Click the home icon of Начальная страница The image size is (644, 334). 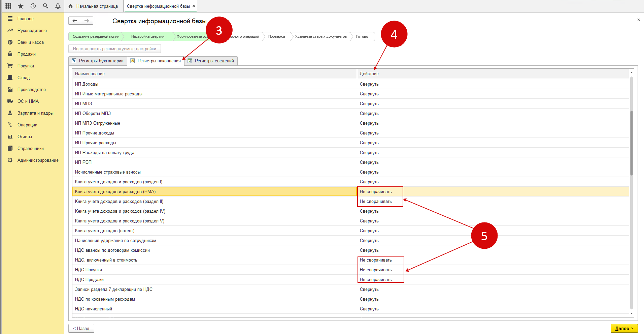pos(71,6)
